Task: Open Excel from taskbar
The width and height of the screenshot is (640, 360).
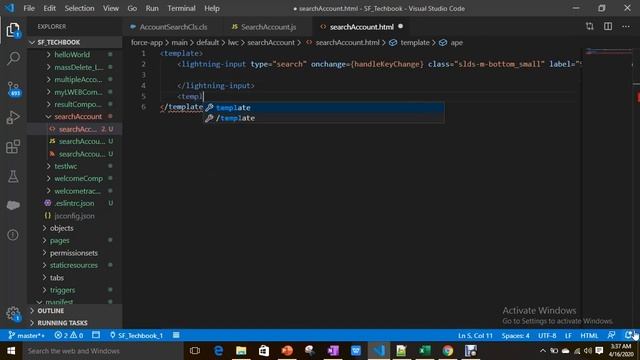Action: [x=424, y=351]
